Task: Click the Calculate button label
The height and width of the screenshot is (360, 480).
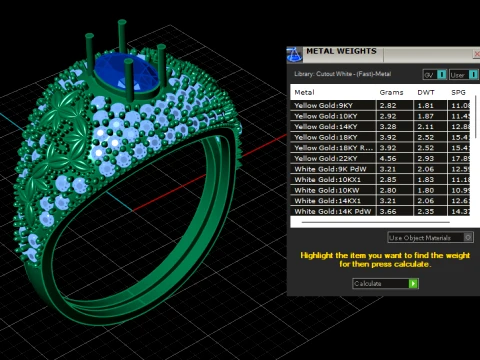Action: (368, 284)
